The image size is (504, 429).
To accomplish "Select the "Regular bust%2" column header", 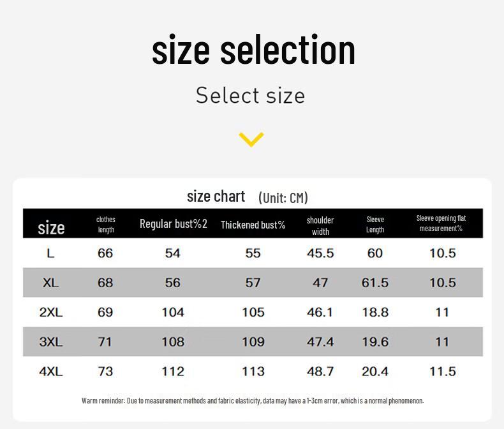I will pyautogui.click(x=174, y=223).
